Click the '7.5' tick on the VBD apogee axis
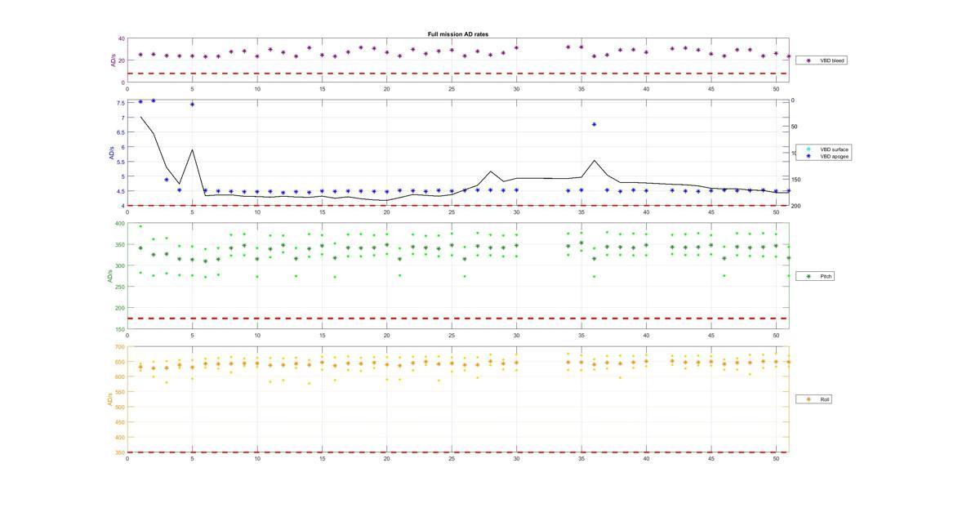This screenshot has width=980, height=508. click(121, 103)
